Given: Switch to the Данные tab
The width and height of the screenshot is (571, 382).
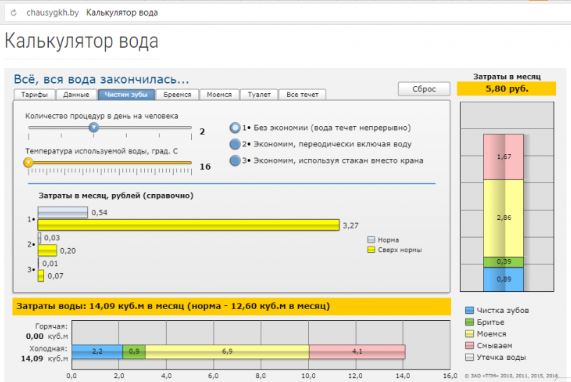Looking at the screenshot, I should click(76, 95).
